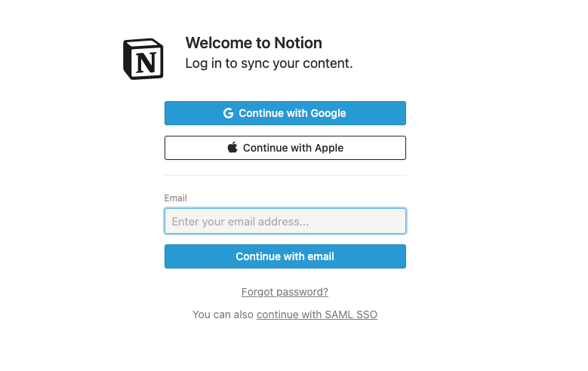Select the word Google in the blue button
The image size is (588, 371).
click(328, 113)
